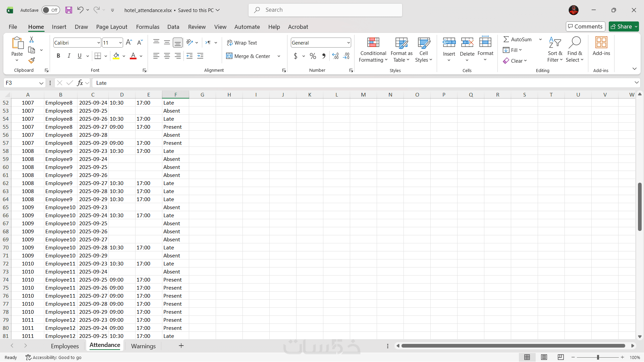
Task: Expand the Name Box dropdown arrow
Action: pos(41,83)
